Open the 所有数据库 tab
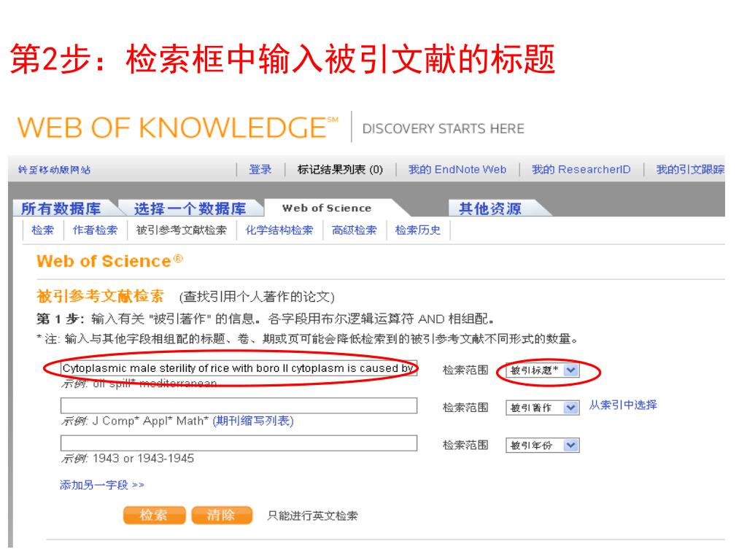 (61, 208)
